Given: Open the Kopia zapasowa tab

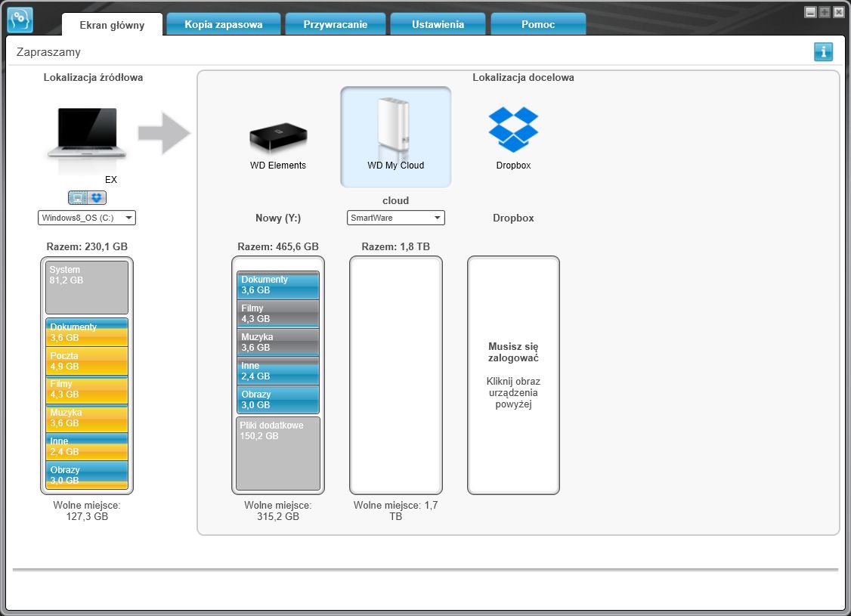Looking at the screenshot, I should click(x=223, y=24).
